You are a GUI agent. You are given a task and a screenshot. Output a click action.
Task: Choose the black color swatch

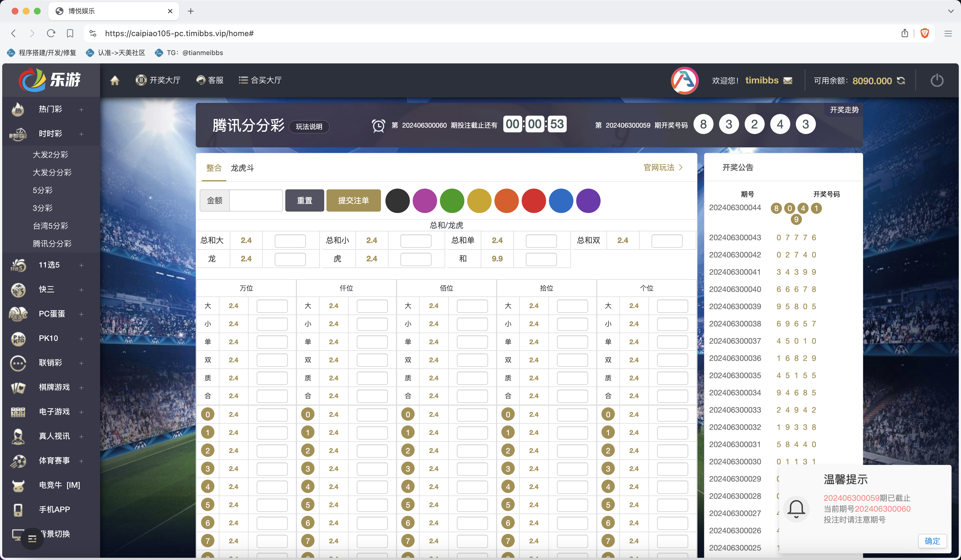397,200
